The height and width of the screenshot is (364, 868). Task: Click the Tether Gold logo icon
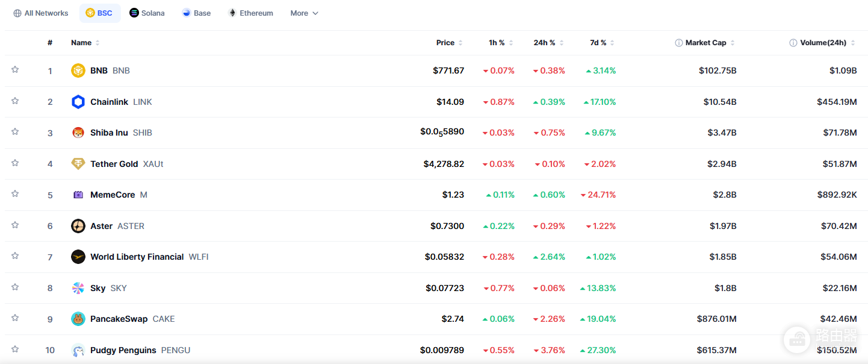click(78, 164)
